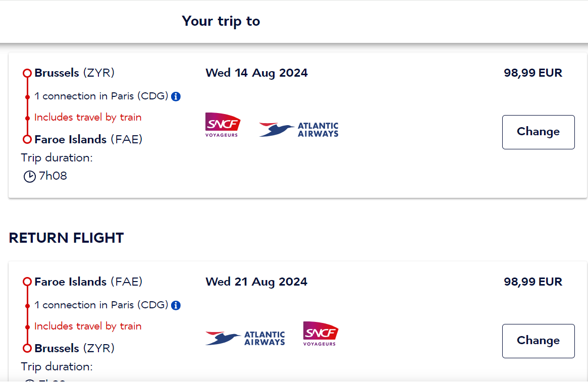The width and height of the screenshot is (588, 385).
Task: Click Change button for the 21 Aug return
Action: click(538, 341)
